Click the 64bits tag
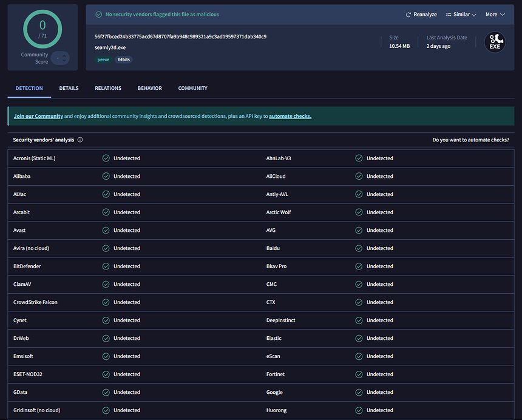The image size is (522, 420). [123, 60]
